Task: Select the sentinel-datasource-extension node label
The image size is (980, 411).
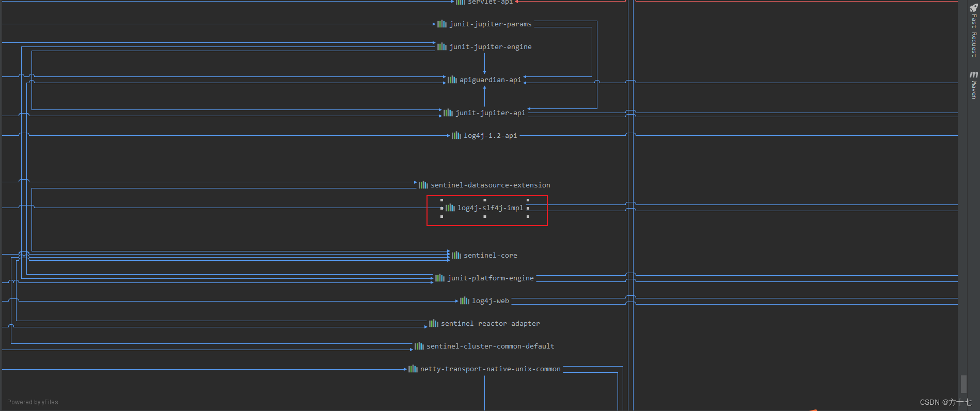Action: (491, 185)
